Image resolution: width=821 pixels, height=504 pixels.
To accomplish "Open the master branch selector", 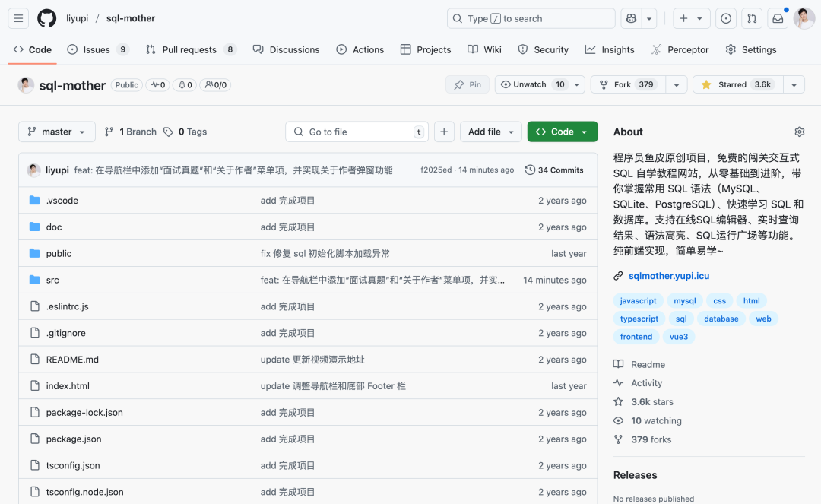I will [x=56, y=132].
